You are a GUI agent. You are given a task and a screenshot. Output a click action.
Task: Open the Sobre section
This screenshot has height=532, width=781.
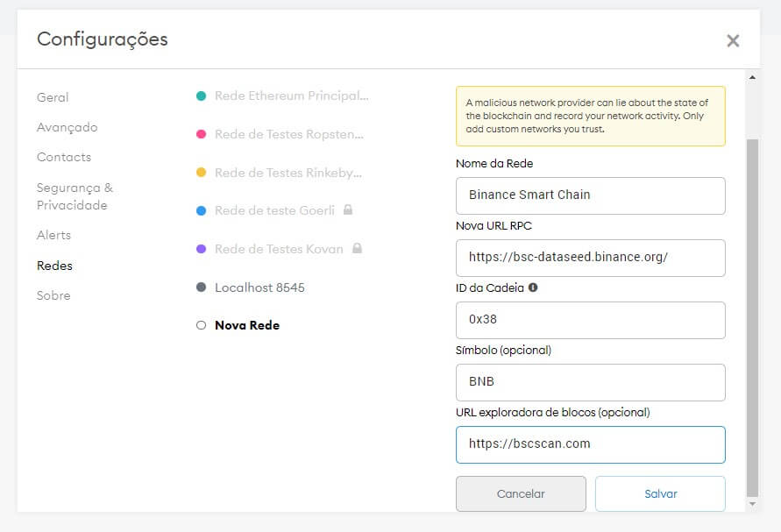point(53,295)
